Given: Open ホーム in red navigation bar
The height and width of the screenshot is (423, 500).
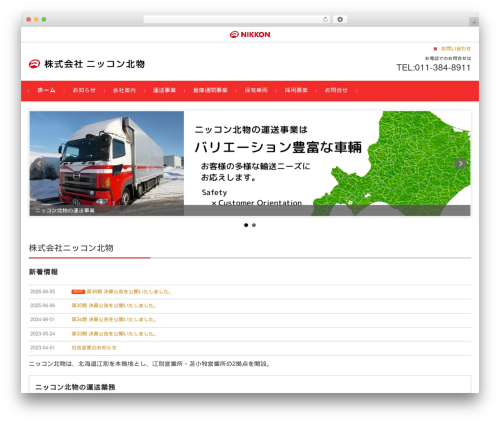Looking at the screenshot, I should point(46,90).
